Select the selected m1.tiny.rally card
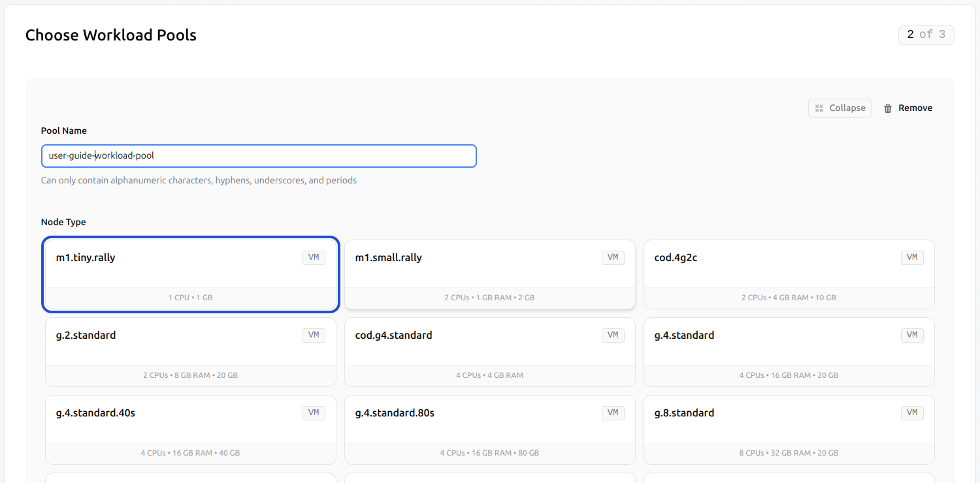Viewport: 980px width, 483px height. [191, 274]
